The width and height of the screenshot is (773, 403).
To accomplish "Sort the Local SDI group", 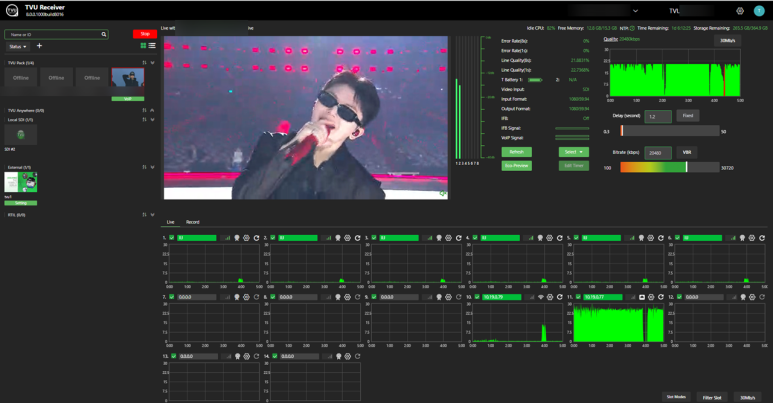I will point(144,119).
